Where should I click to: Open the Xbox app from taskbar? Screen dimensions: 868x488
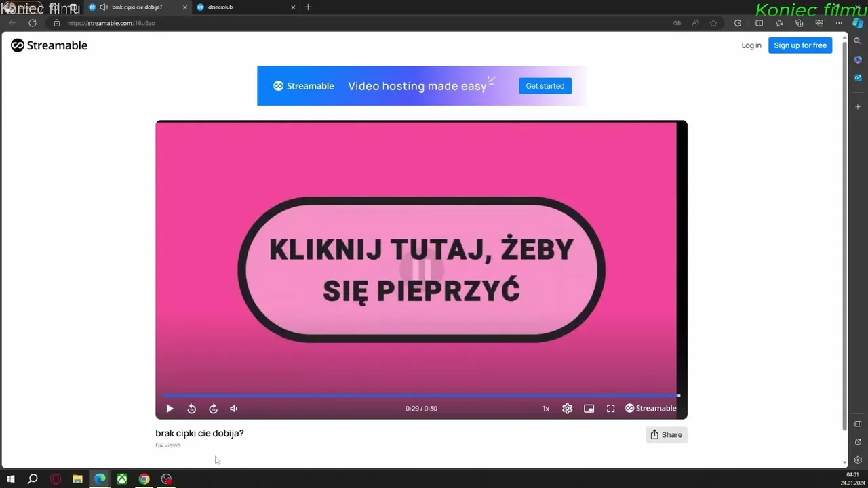pos(122,479)
